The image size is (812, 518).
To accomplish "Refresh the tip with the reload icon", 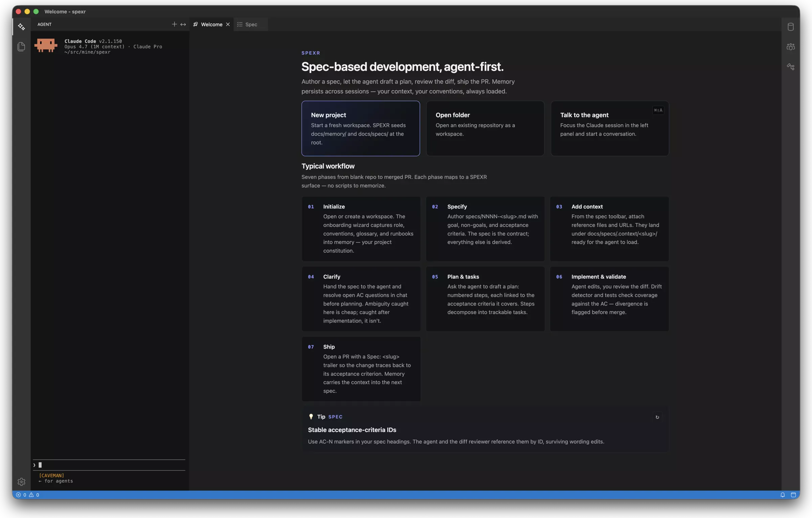I will 657,417.
